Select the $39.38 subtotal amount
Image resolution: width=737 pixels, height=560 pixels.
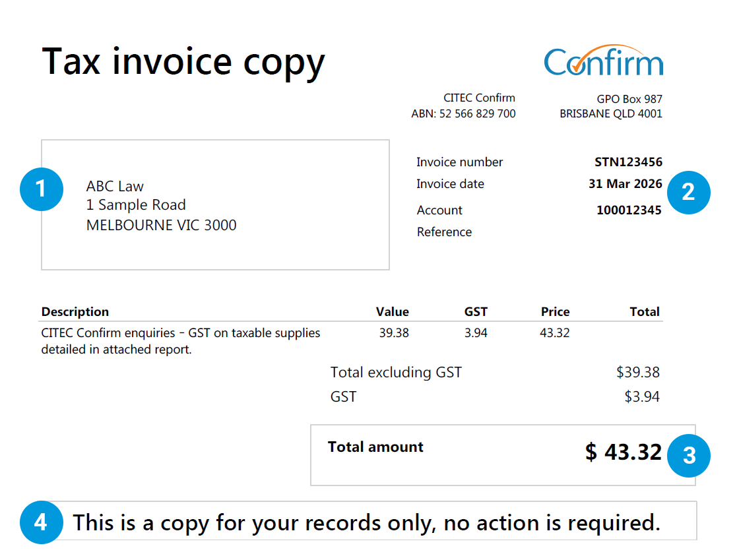click(x=638, y=373)
